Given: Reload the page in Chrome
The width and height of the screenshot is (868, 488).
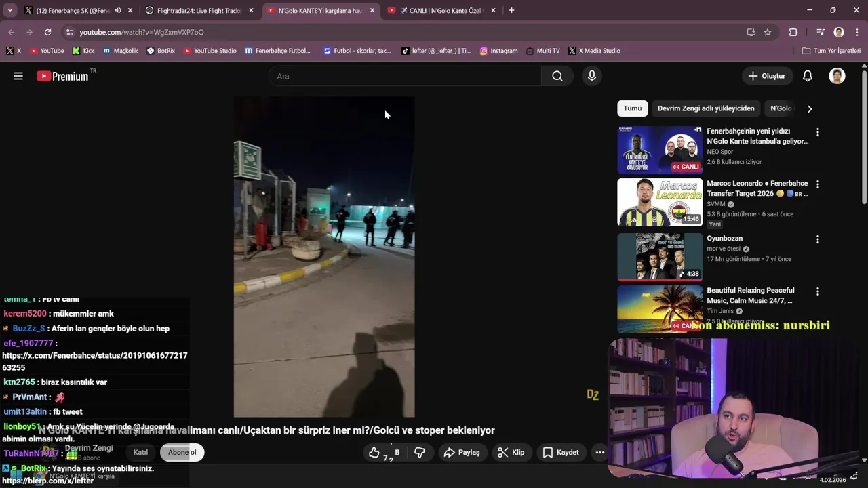Looking at the screenshot, I should pos(47,32).
